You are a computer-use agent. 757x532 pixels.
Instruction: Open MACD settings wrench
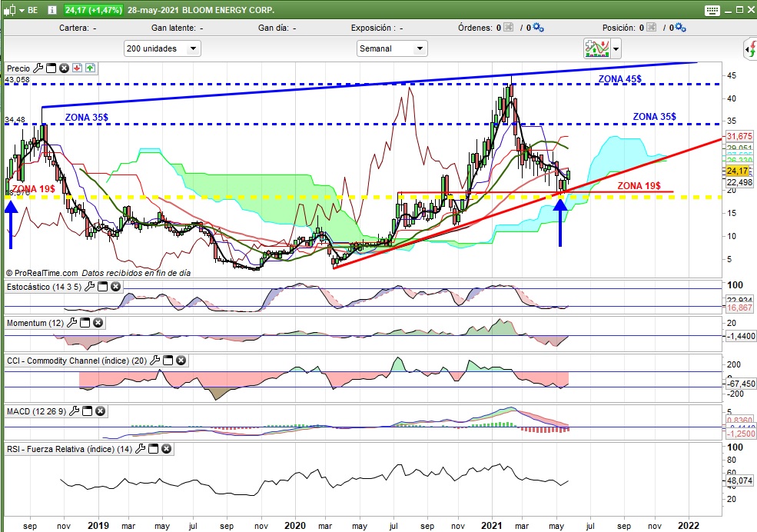pos(75,411)
